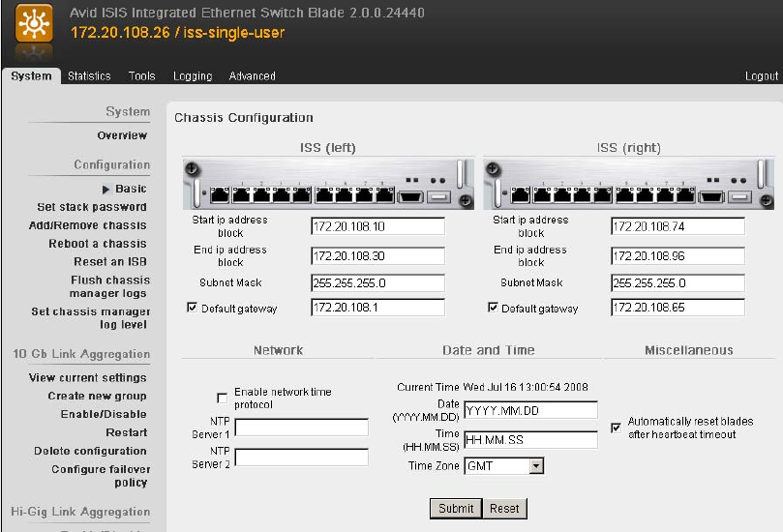Open the System tab
The image size is (783, 532).
coord(31,75)
